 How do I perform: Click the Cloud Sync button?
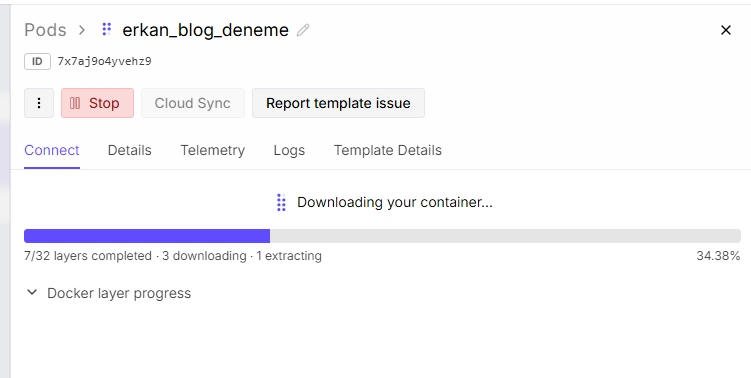pyautogui.click(x=193, y=103)
